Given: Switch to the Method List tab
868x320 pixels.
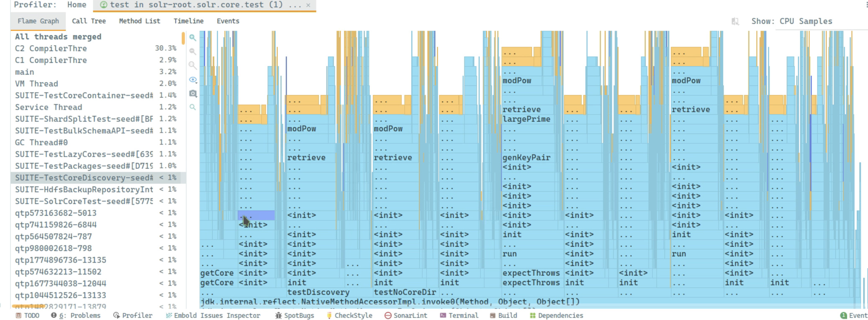Looking at the screenshot, I should pos(139,21).
